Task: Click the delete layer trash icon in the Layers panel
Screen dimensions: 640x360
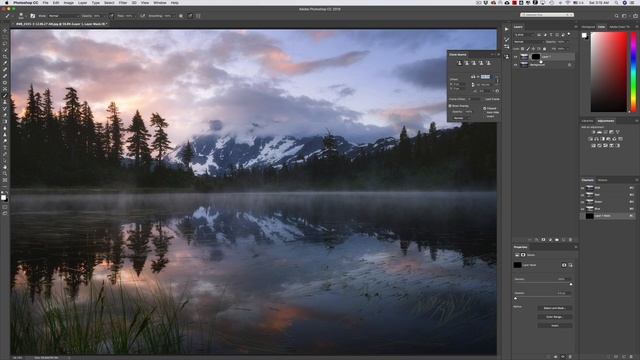Action: (x=570, y=240)
